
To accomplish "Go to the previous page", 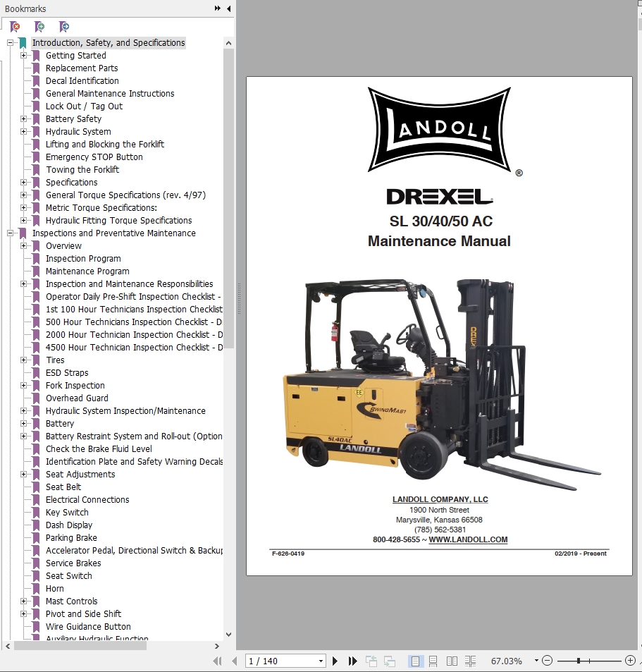I will click(234, 661).
